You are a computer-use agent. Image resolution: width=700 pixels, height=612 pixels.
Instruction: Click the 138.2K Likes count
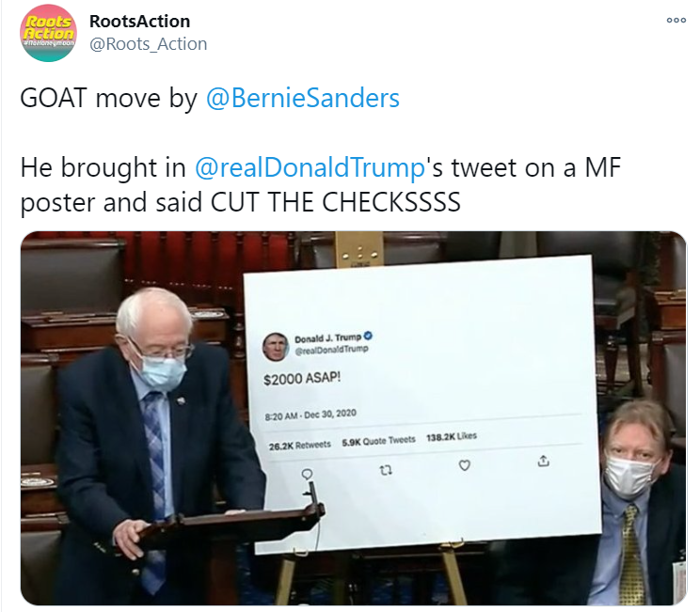(x=452, y=436)
